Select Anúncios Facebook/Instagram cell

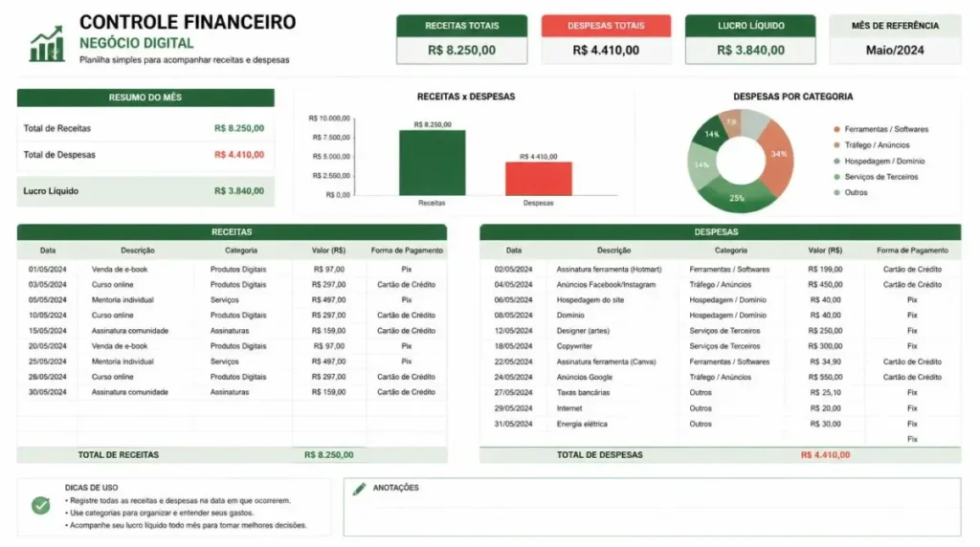[x=606, y=285]
